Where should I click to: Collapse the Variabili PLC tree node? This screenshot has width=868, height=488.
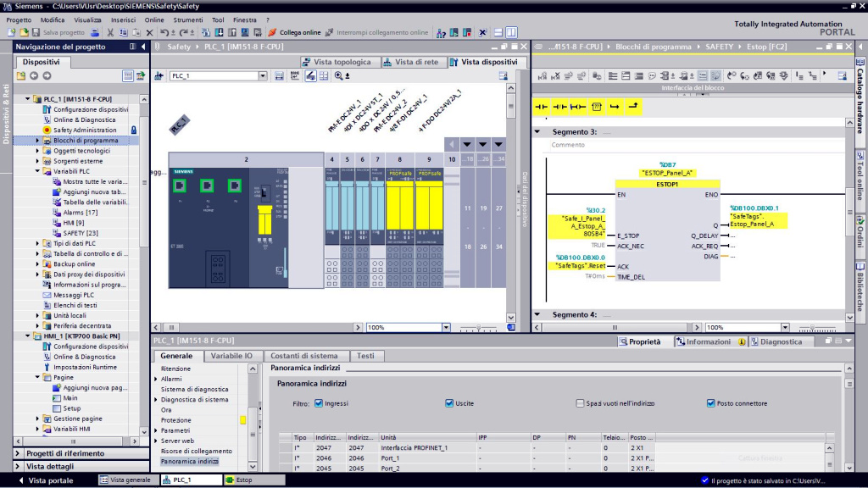tap(37, 171)
